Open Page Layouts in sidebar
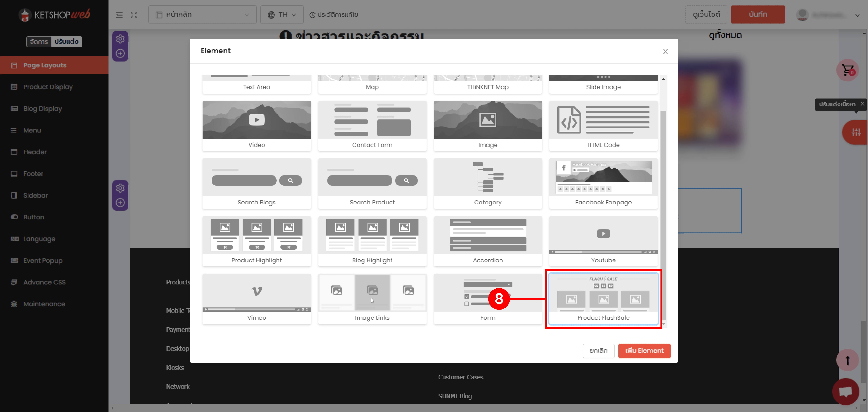The width and height of the screenshot is (868, 412). pos(54,65)
